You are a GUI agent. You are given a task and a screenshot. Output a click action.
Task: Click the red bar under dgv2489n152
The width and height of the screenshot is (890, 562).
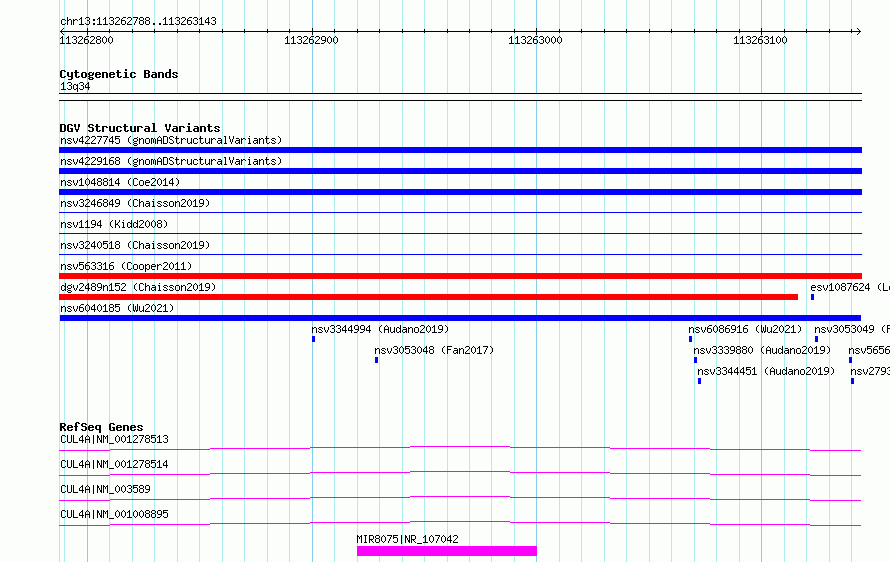(429, 297)
